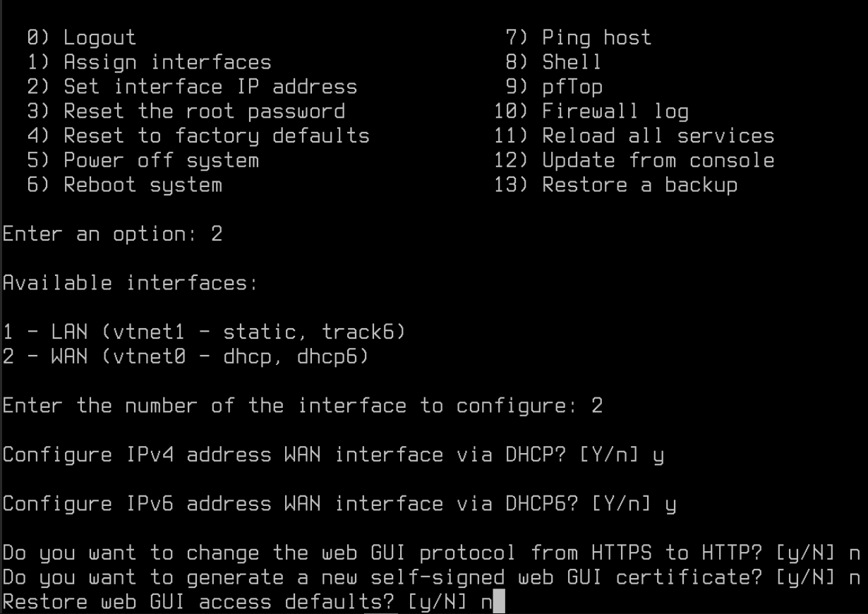The width and height of the screenshot is (868, 614).
Task: Select the Power off system entry
Action: tap(160, 160)
